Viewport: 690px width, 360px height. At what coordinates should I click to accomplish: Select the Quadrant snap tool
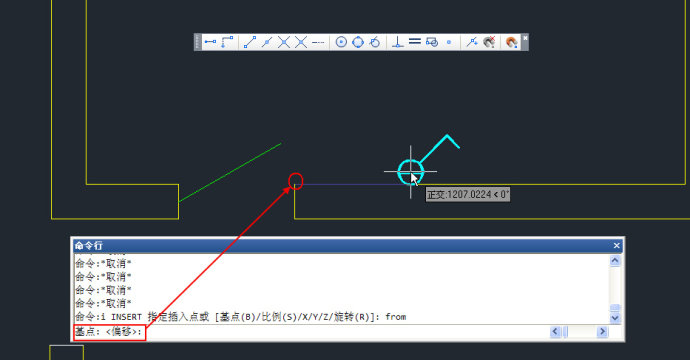coord(358,42)
